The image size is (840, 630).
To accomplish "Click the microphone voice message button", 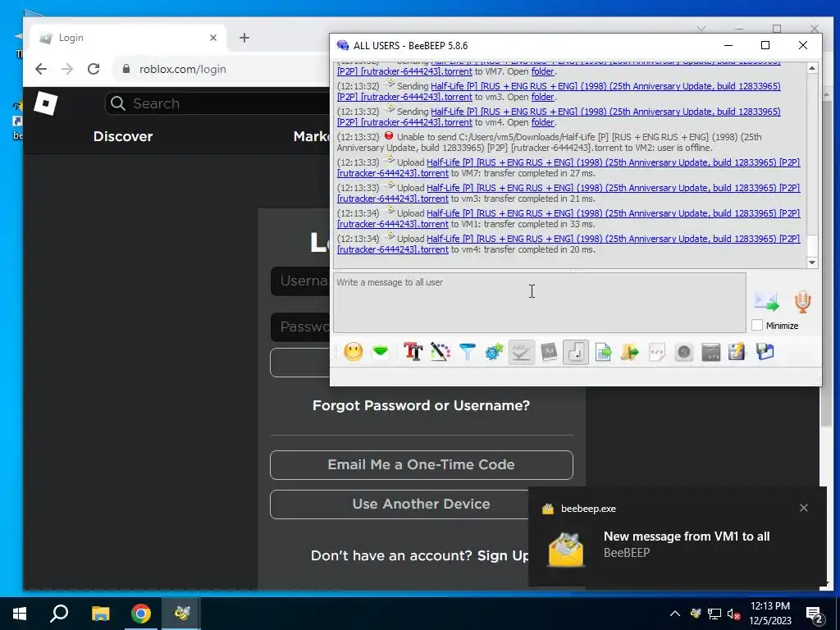I will (x=802, y=302).
